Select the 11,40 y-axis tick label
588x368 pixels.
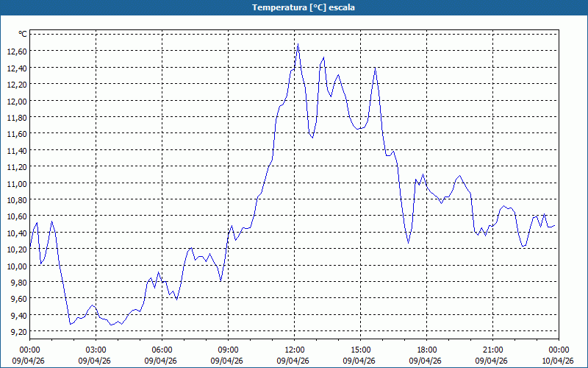pos(17,150)
